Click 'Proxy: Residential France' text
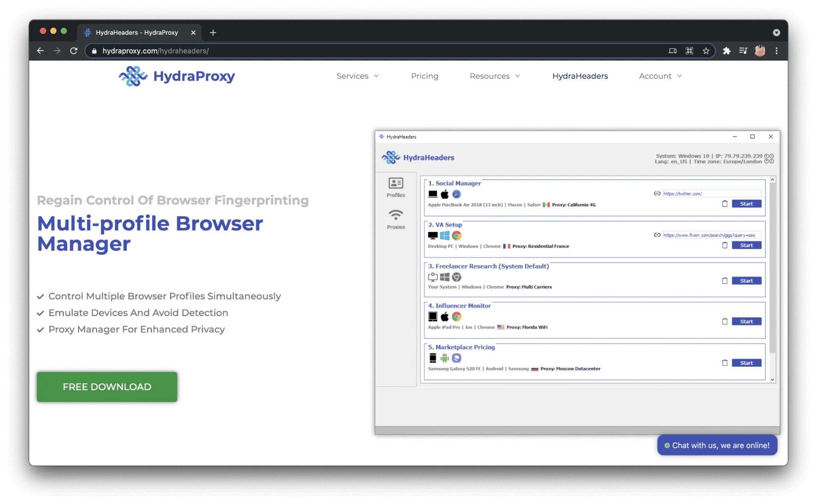This screenshot has height=504, width=817. [x=541, y=246]
